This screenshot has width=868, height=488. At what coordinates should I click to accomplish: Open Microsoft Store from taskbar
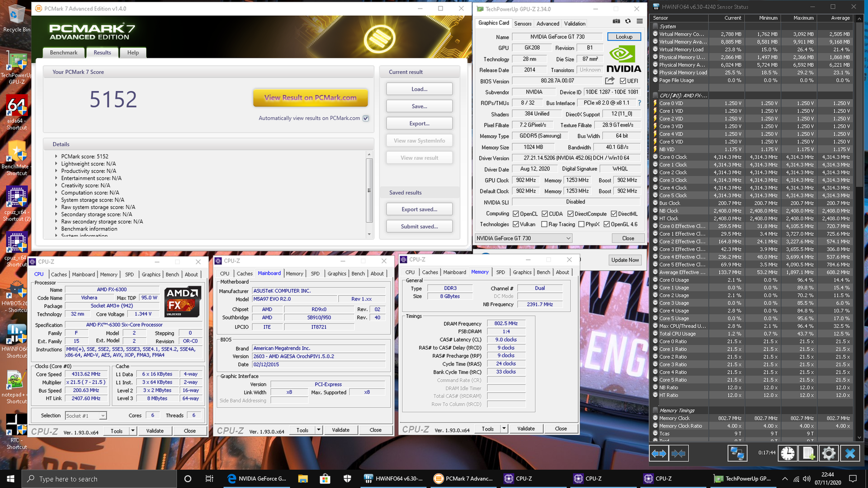325,479
